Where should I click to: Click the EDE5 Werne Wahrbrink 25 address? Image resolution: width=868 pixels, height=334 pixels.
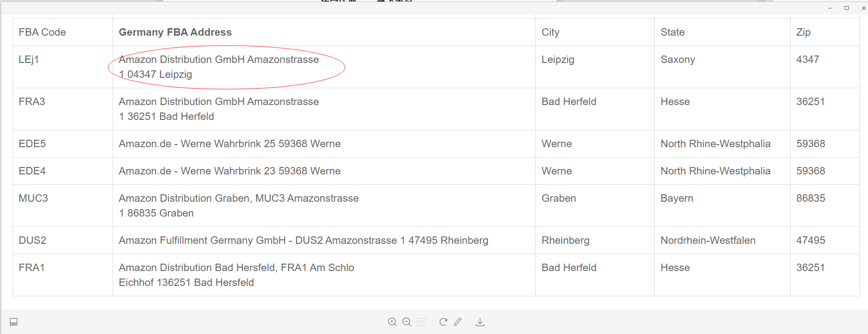[230, 144]
